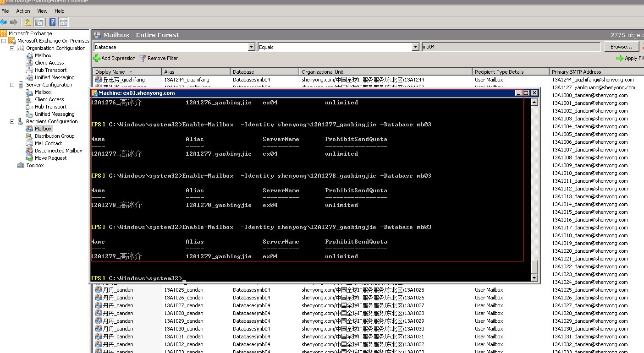
Task: Click the Forward arrow toolbar icon
Action: point(14,22)
